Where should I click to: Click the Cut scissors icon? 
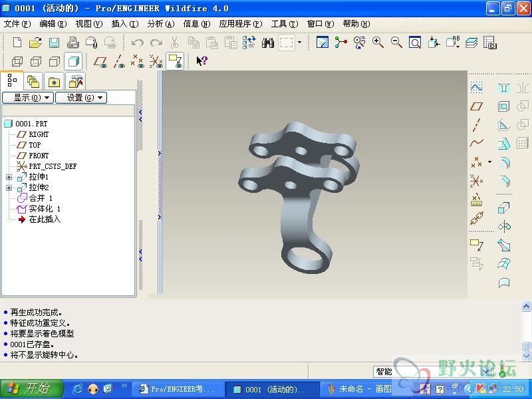(174, 43)
